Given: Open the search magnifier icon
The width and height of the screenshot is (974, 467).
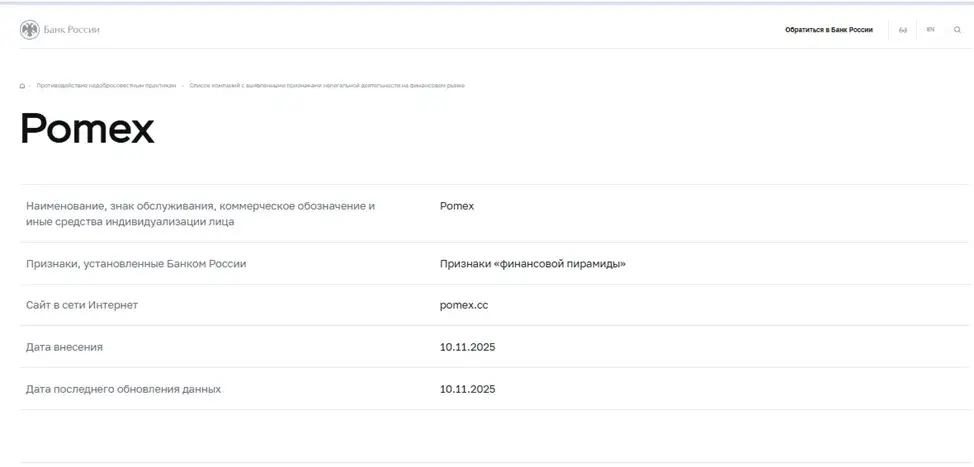Looking at the screenshot, I should pos(957,30).
